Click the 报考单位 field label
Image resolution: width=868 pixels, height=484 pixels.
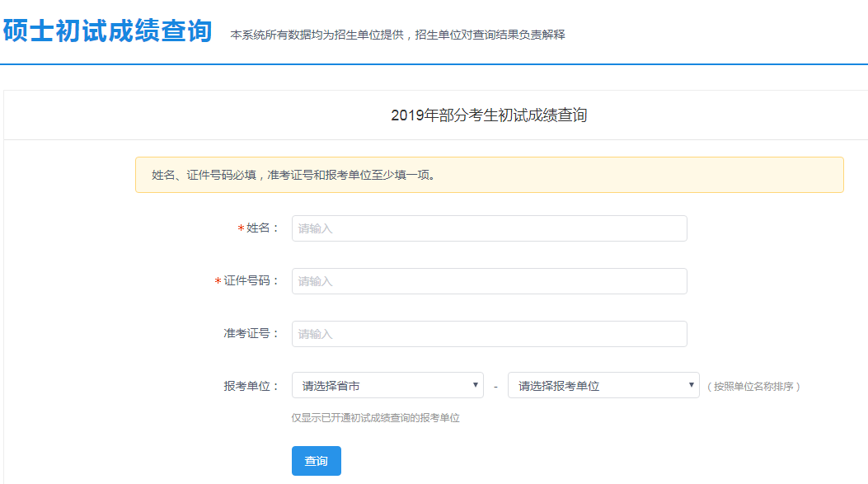click(x=251, y=386)
